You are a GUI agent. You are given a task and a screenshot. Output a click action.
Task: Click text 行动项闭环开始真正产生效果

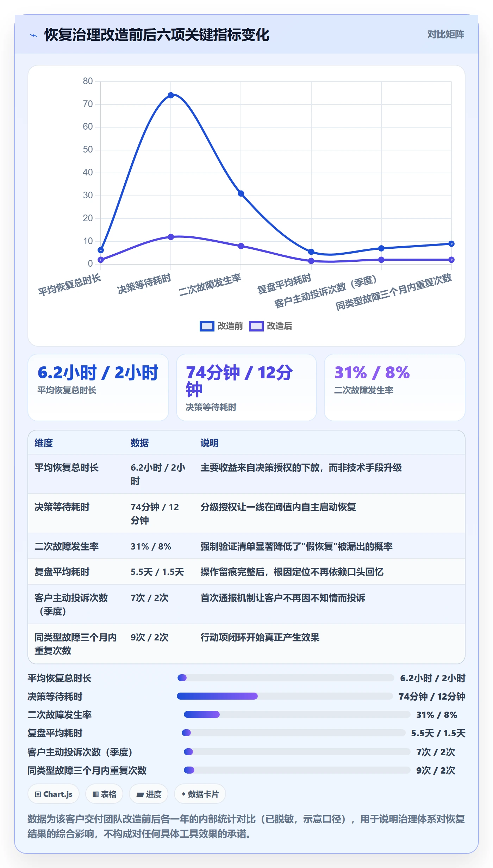point(260,637)
